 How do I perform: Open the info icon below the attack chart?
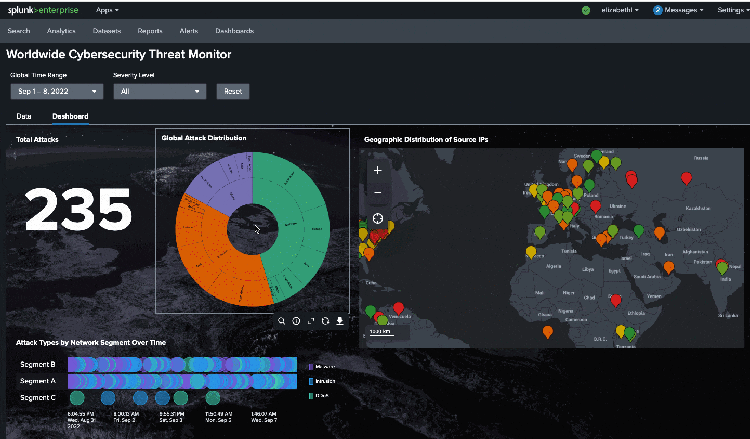[x=296, y=321]
